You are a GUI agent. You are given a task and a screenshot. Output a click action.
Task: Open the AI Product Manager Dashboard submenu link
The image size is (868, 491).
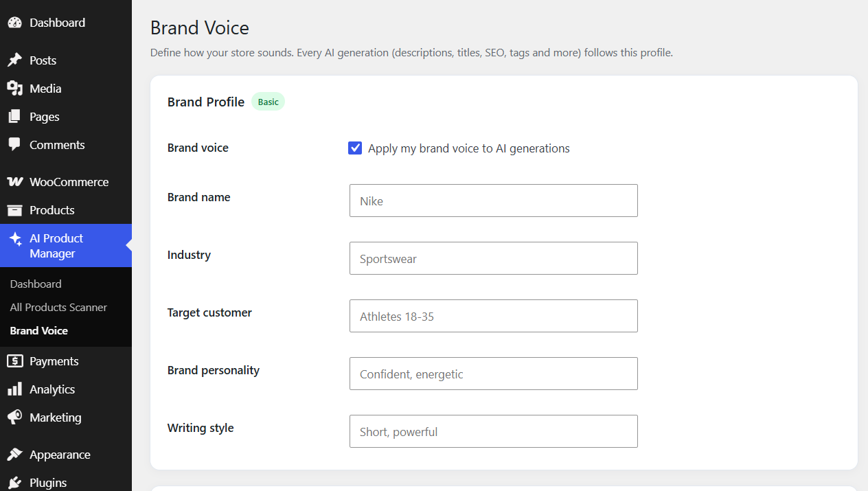tap(36, 284)
